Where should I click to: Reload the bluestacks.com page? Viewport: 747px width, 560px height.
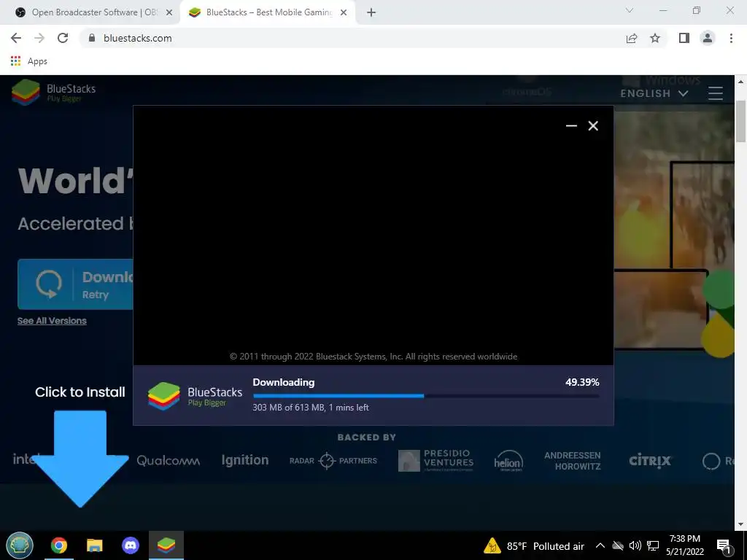tap(63, 38)
